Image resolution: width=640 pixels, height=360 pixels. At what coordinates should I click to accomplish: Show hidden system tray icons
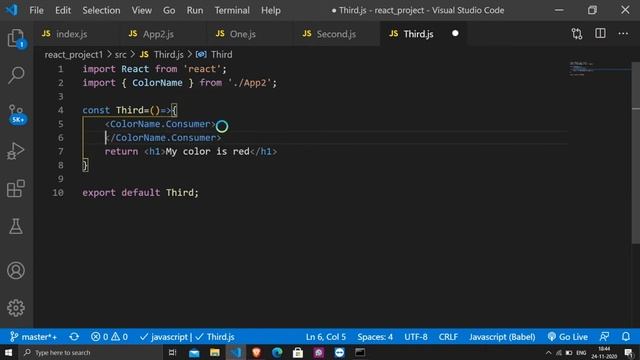(x=548, y=352)
